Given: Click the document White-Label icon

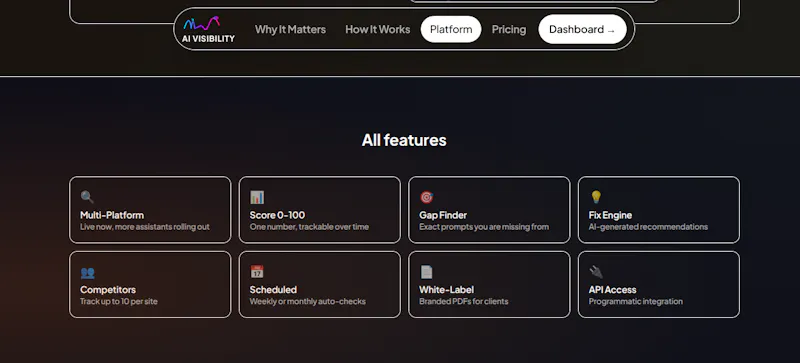Looking at the screenshot, I should click(427, 272).
